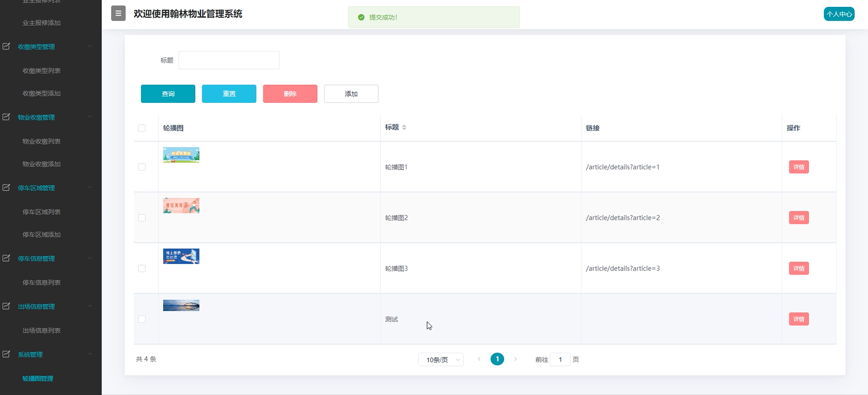
Task: Collapse the 停车区域管理 menu chevron
Action: tap(90, 188)
